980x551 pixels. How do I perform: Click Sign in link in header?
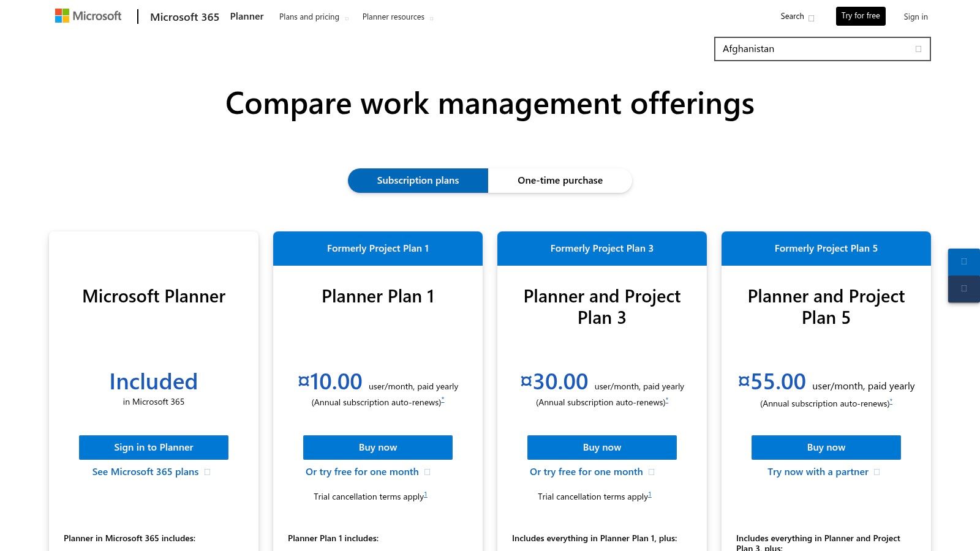(x=915, y=17)
